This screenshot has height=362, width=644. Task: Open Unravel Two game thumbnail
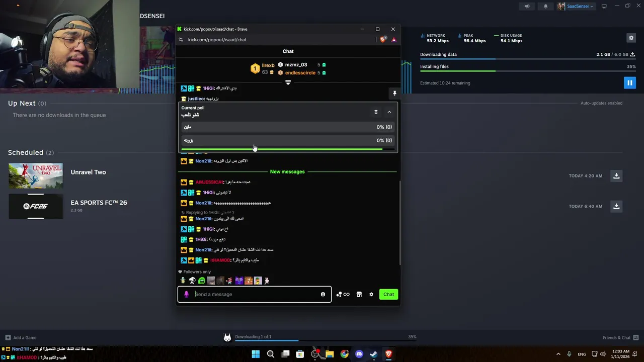tap(36, 175)
